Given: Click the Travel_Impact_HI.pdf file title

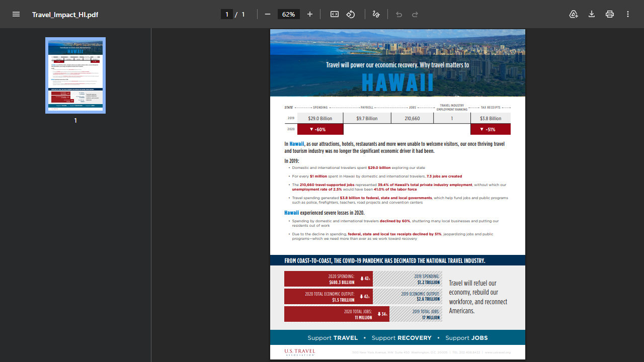Looking at the screenshot, I should (65, 15).
